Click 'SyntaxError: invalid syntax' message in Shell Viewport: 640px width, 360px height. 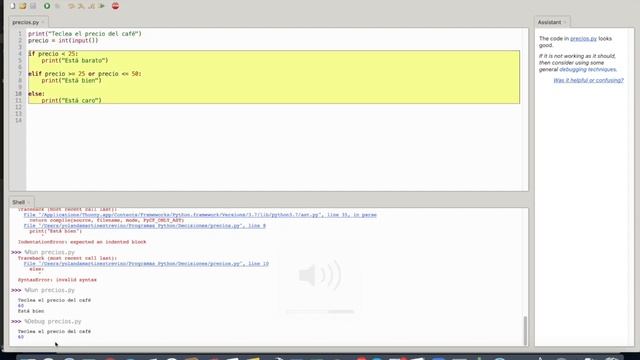click(57, 280)
